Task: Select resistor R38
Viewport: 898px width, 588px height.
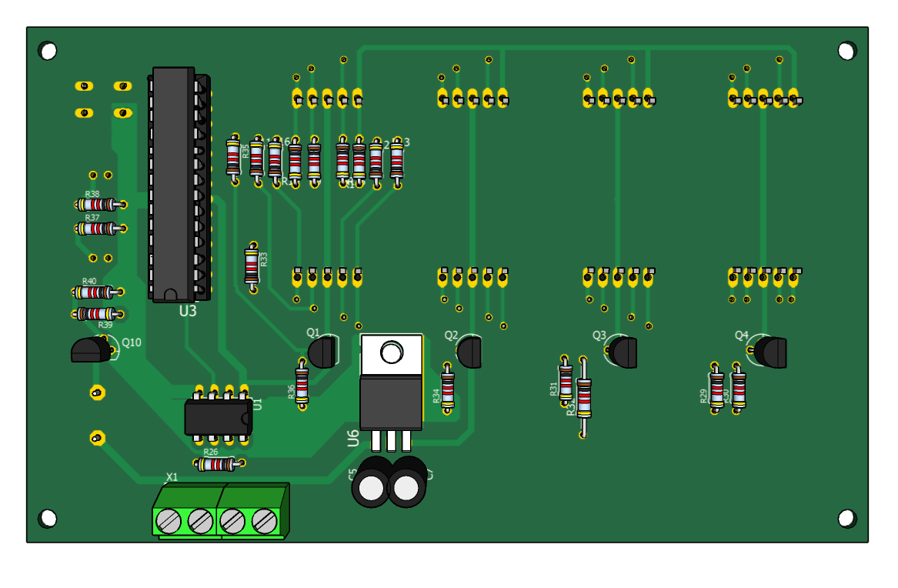Action: pos(98,205)
